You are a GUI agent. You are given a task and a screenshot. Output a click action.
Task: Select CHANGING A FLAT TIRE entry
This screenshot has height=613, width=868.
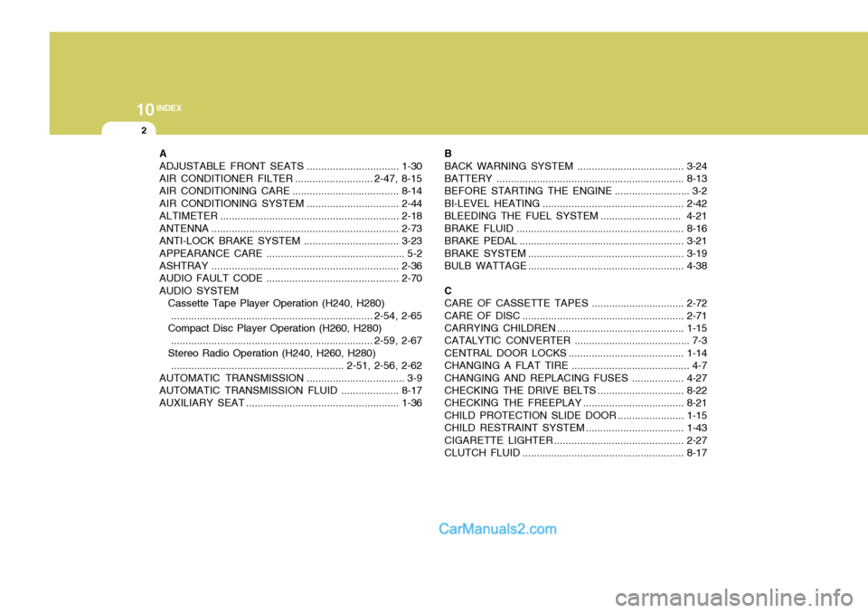[576, 365]
